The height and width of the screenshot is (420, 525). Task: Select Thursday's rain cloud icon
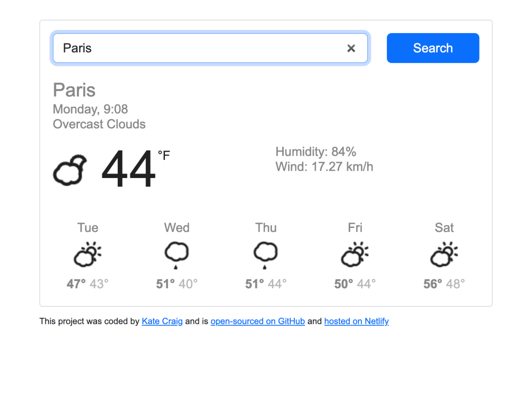coord(265,254)
